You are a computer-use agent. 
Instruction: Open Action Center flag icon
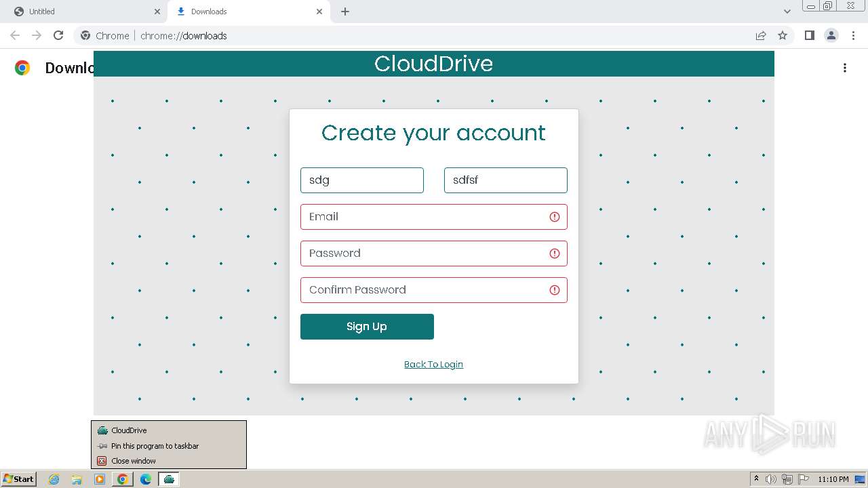(804, 479)
